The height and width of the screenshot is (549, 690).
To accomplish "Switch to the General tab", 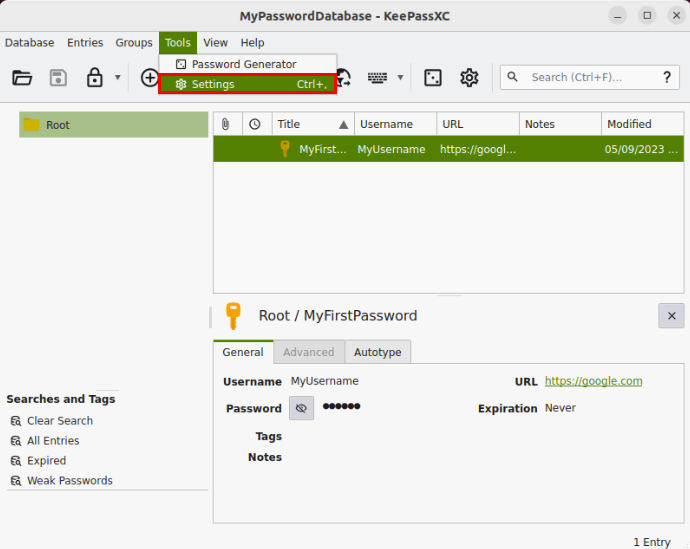I will (x=243, y=352).
